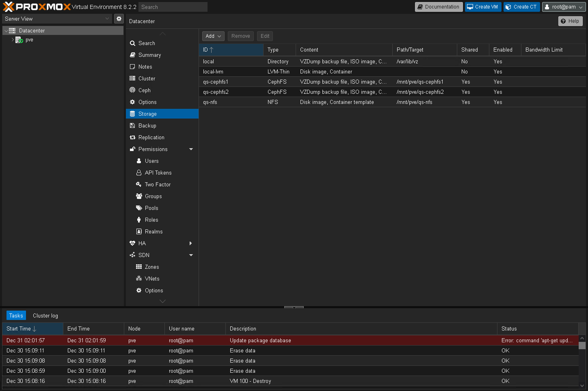Expand the HA submenu arrow

tap(191, 243)
